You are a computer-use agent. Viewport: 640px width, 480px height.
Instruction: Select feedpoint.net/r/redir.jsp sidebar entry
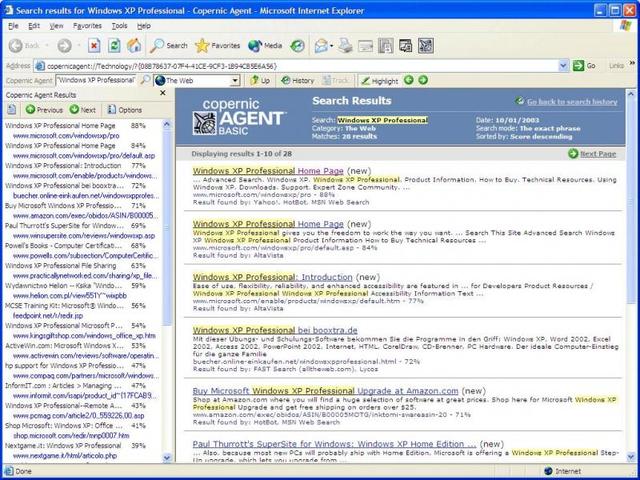48,316
